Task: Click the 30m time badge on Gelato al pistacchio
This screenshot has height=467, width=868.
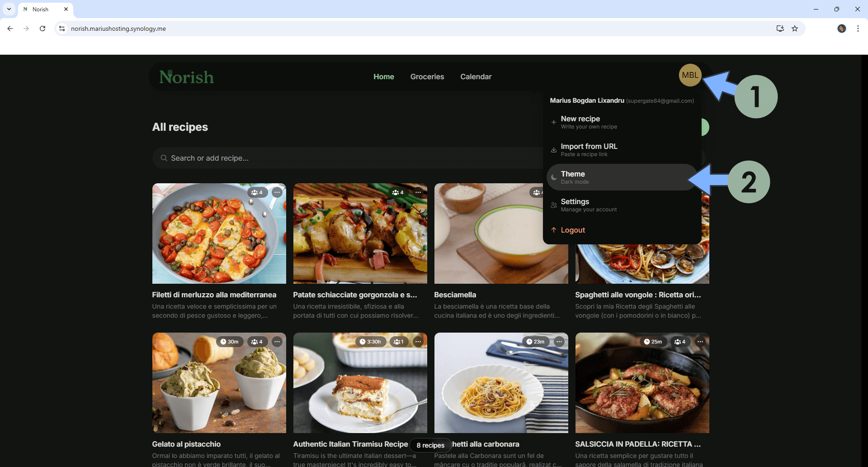Action: click(229, 342)
